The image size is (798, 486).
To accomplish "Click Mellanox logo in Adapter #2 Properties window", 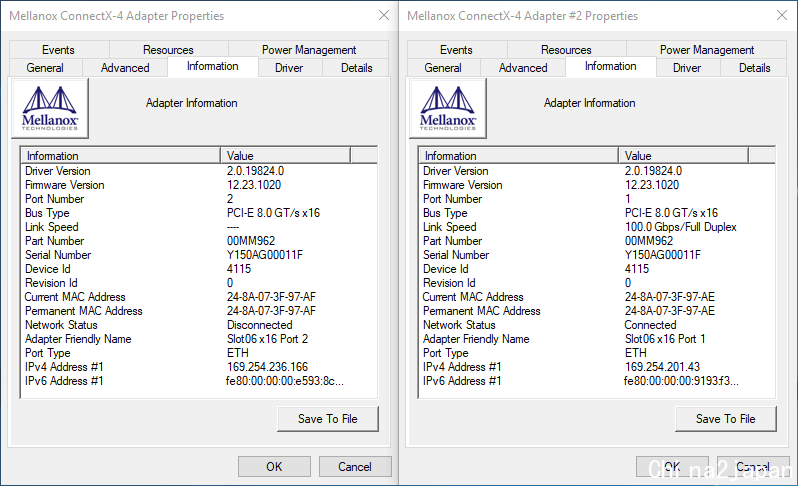I will tap(448, 108).
